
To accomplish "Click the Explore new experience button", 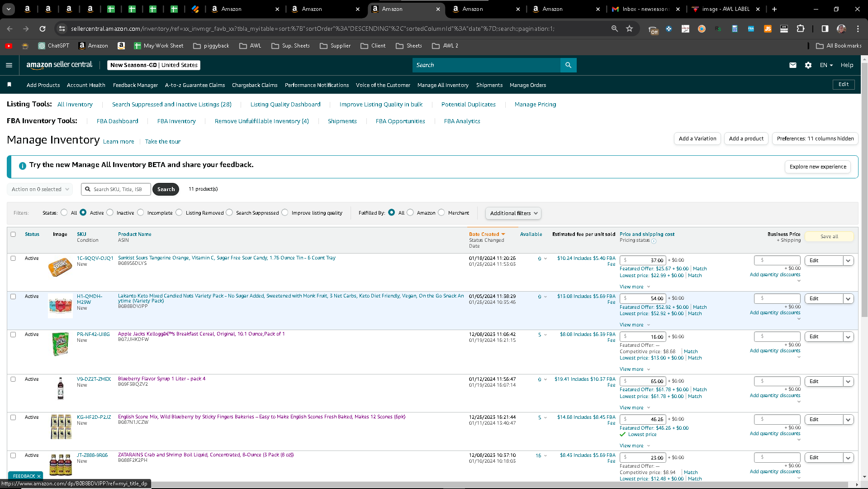I will click(818, 167).
